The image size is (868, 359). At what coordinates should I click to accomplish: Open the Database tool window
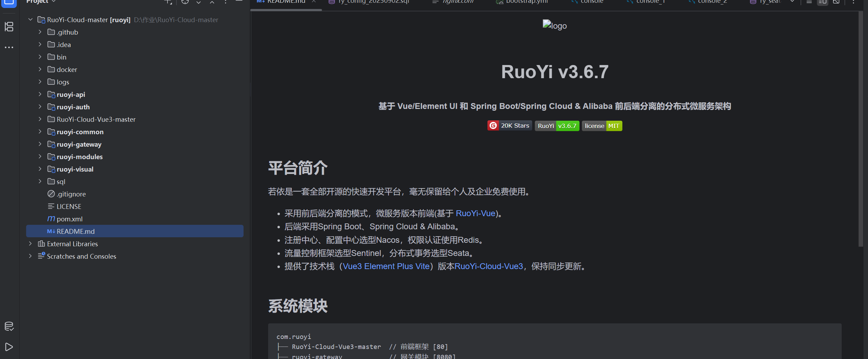coord(9,326)
